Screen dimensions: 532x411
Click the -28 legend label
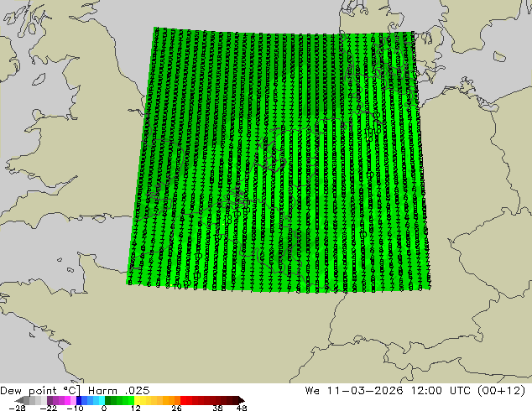pos(17,408)
